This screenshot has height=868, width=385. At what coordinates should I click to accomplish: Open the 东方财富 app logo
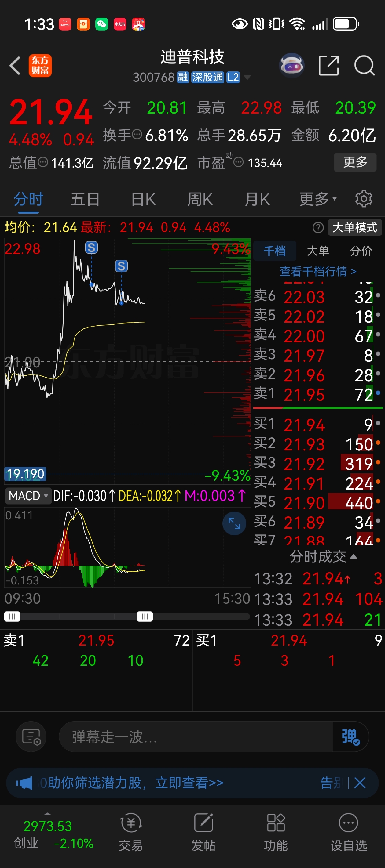pos(40,65)
